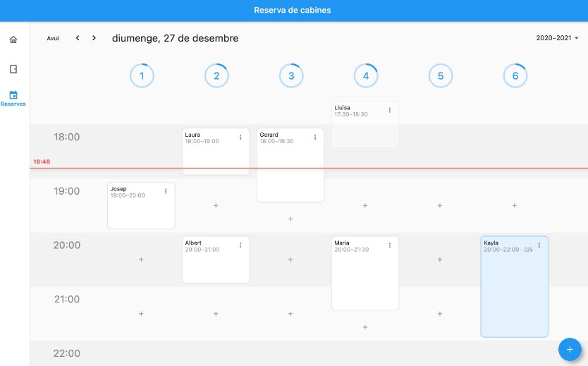
Task: Add reservation at 19:00 in cabin 5
Action: (x=439, y=205)
